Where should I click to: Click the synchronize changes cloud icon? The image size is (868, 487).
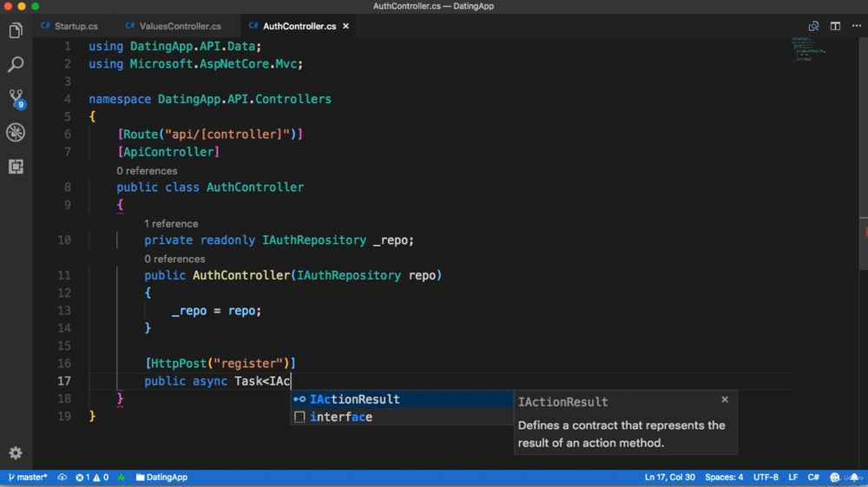(x=62, y=477)
